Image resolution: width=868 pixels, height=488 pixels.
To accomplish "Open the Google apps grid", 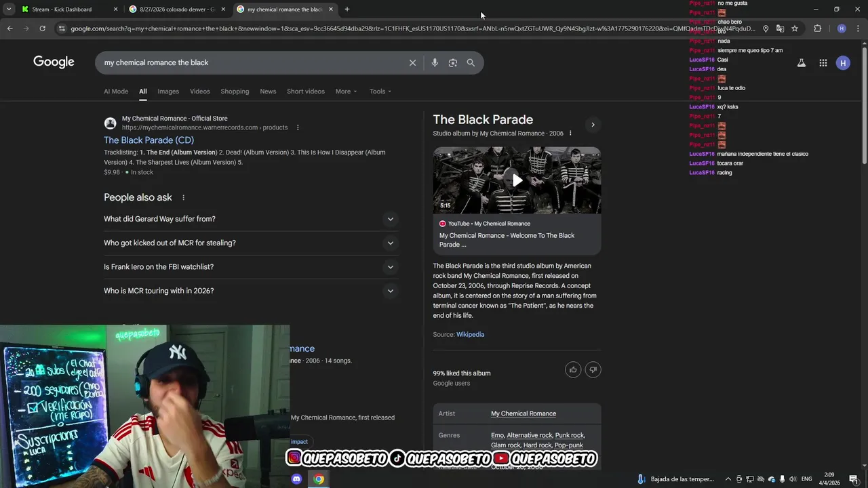I will pos(823,63).
